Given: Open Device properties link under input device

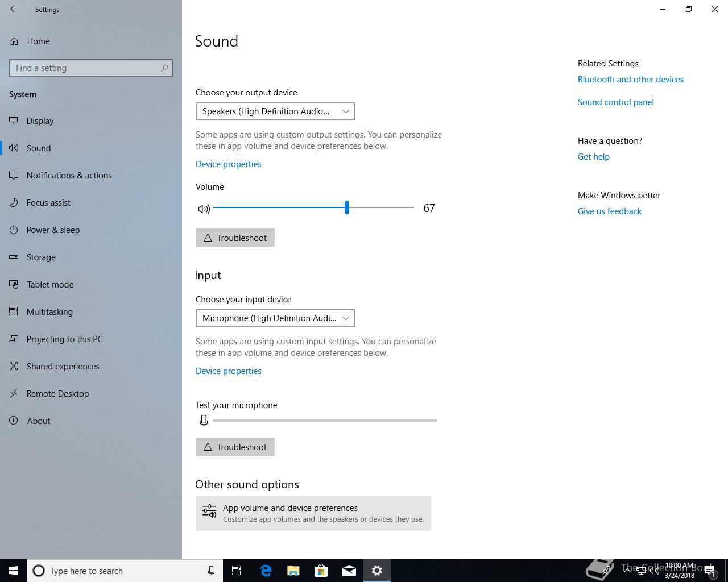Looking at the screenshot, I should point(229,371).
